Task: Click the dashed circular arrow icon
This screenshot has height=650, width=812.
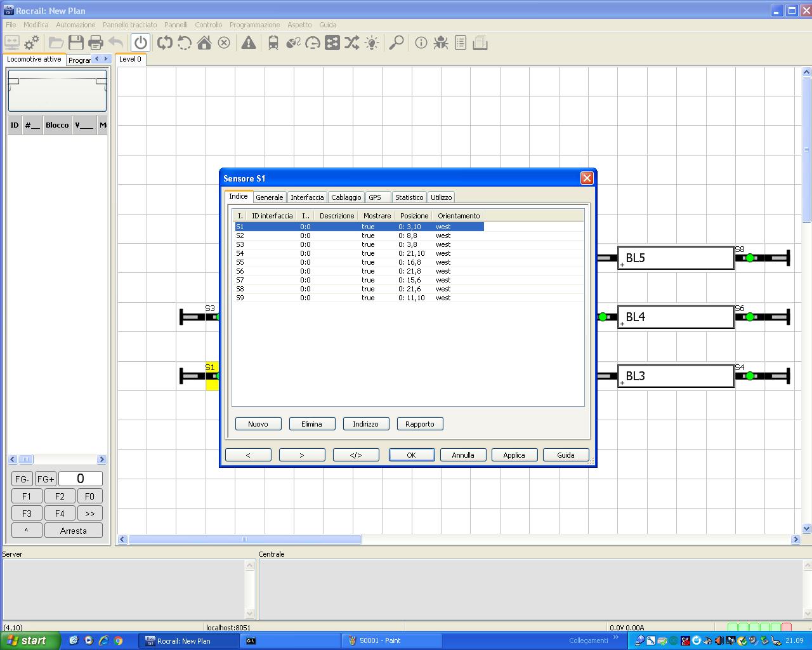Action: tap(185, 43)
